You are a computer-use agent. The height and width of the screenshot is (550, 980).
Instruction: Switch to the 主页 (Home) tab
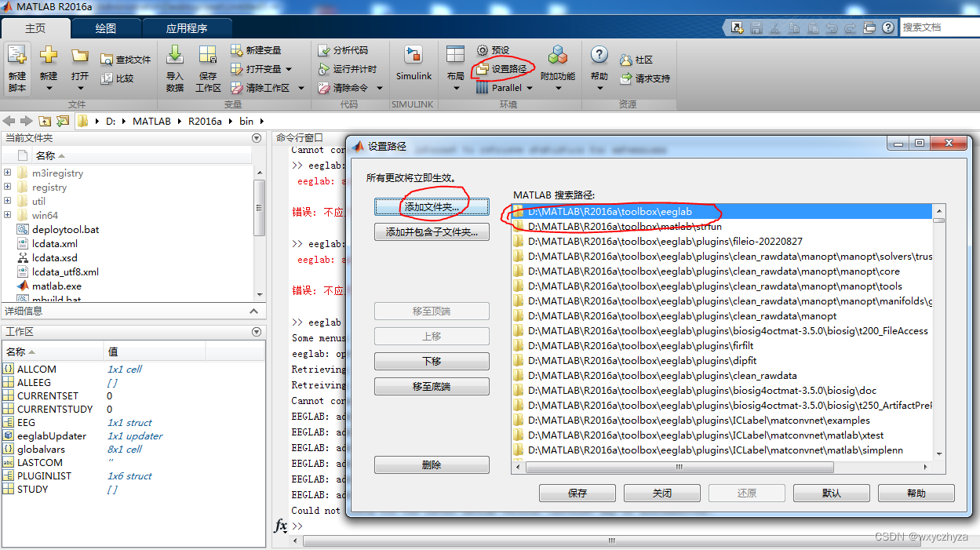(35, 28)
